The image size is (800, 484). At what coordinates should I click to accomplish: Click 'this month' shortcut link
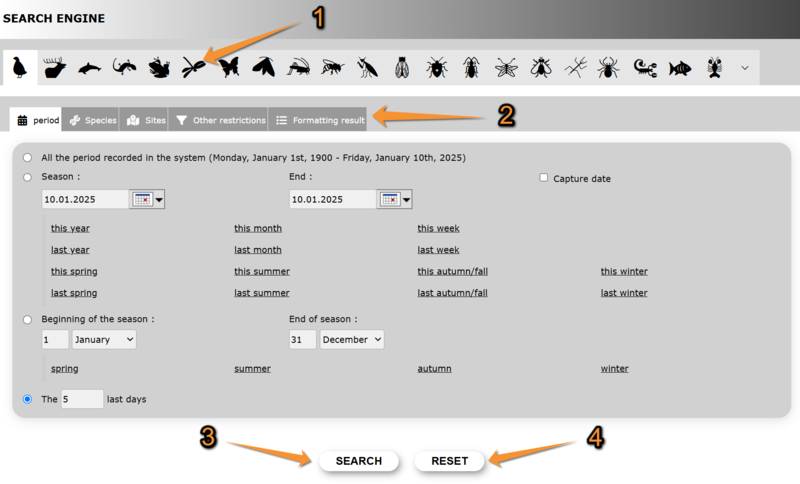coord(258,228)
